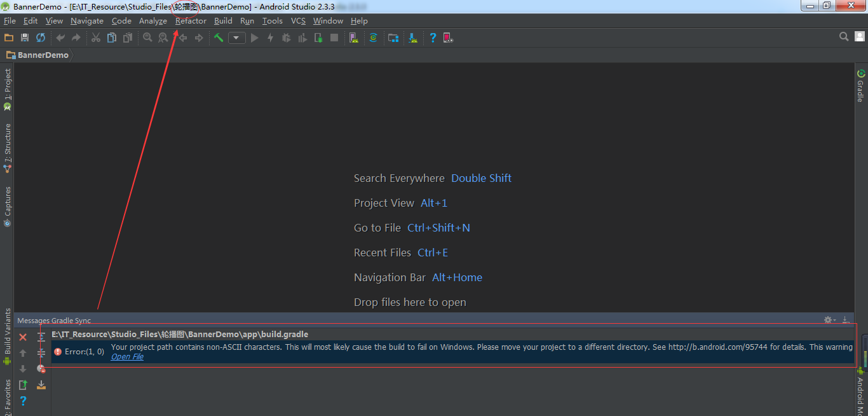This screenshot has height=416, width=868.
Task: Click the green hammer Make Project icon
Action: [219, 38]
